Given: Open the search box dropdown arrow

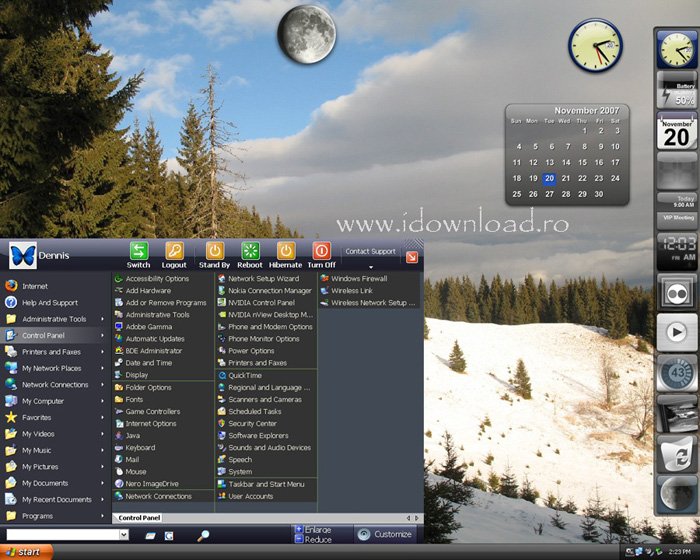Looking at the screenshot, I should click(124, 535).
